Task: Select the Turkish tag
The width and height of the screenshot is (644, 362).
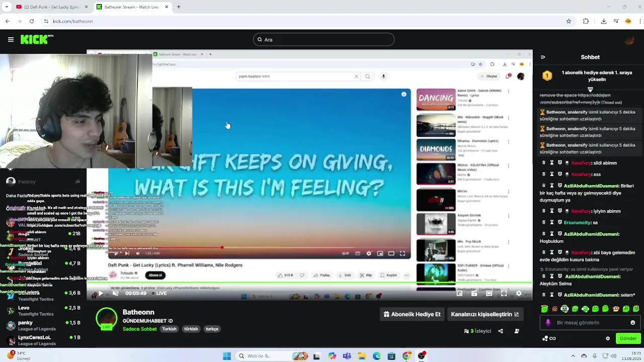Action: click(169, 329)
